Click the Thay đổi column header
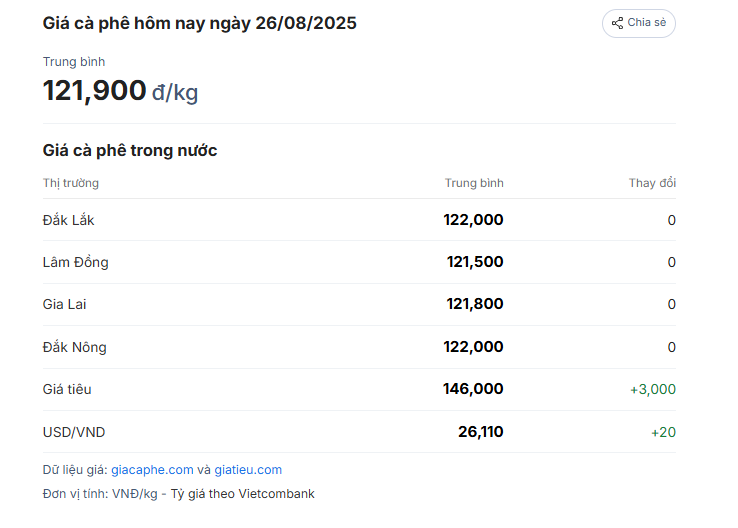Viewport: 738px width, 528px height. pos(652,183)
